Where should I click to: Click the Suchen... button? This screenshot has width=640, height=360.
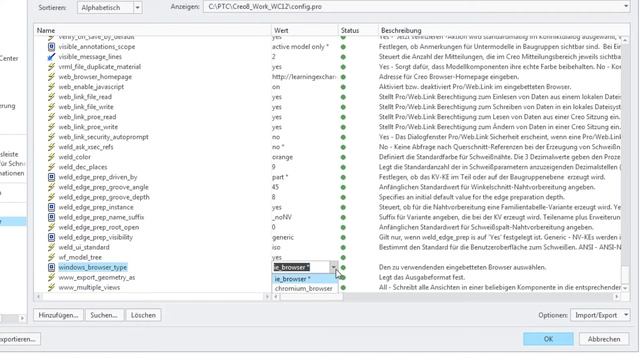tap(104, 315)
